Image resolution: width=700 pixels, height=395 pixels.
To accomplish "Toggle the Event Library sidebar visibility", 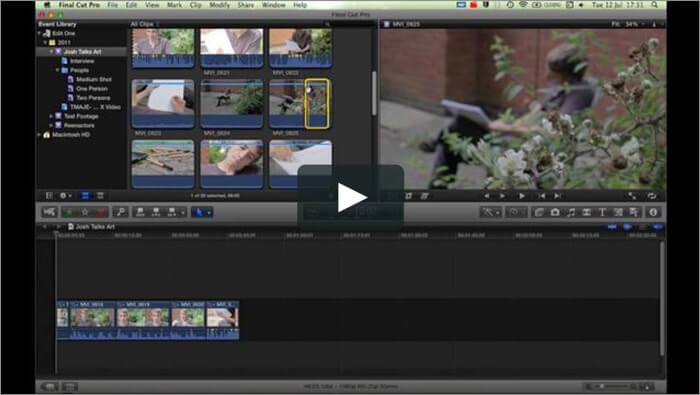I will 49,196.
